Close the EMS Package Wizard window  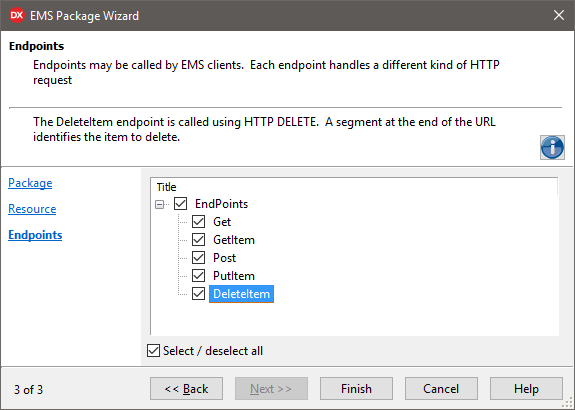[558, 15]
